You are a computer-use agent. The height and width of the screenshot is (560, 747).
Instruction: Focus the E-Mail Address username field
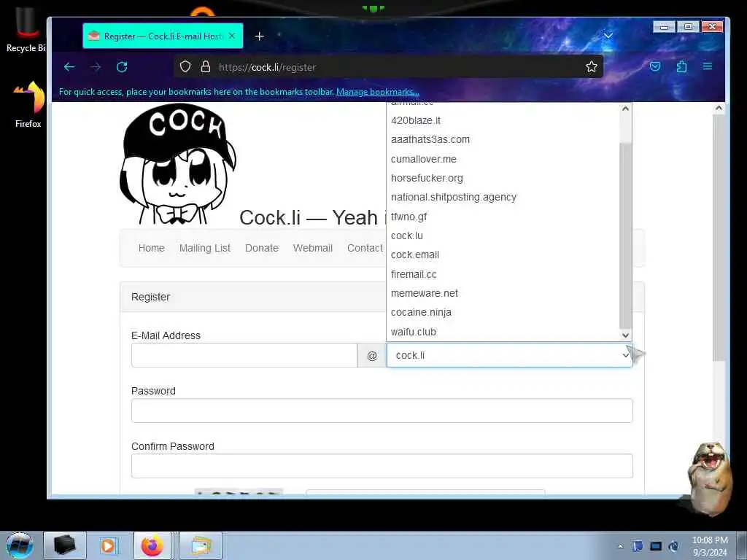point(244,355)
